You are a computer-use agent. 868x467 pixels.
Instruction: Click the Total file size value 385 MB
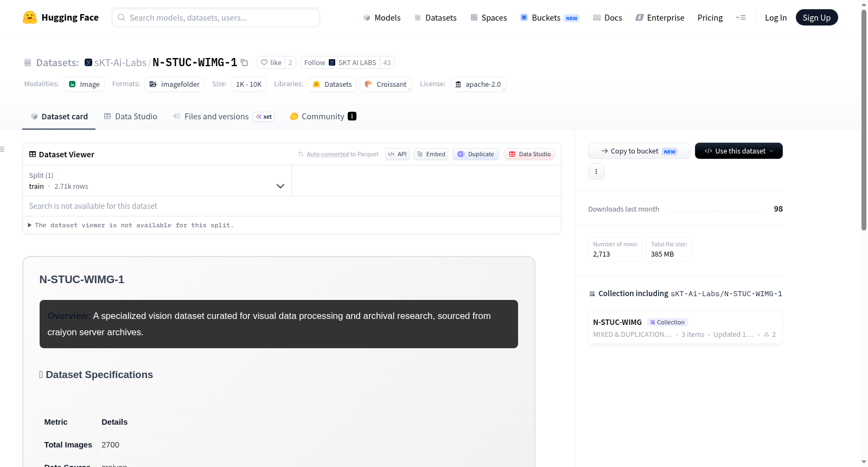(662, 254)
